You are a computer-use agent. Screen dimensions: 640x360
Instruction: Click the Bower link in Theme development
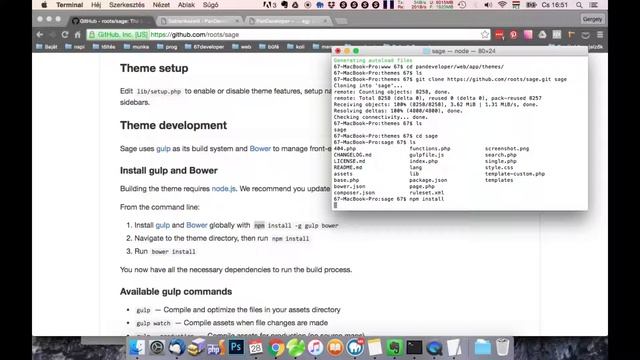point(260,149)
